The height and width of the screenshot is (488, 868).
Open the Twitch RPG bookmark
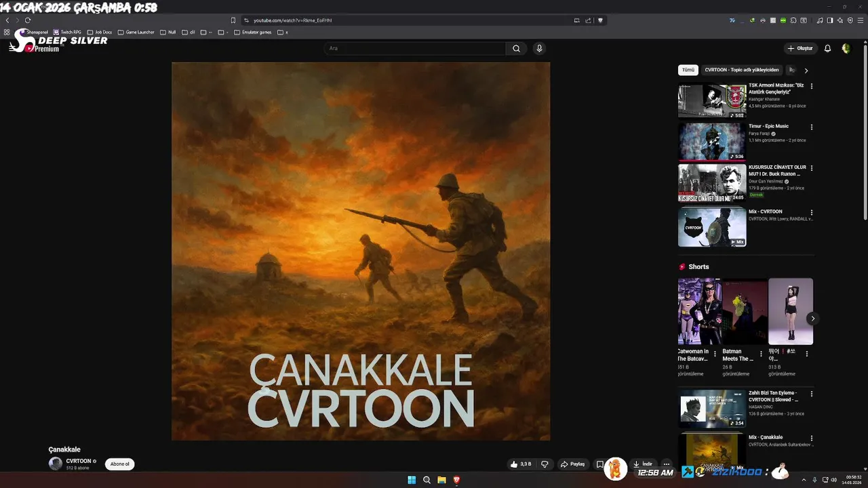pos(67,32)
